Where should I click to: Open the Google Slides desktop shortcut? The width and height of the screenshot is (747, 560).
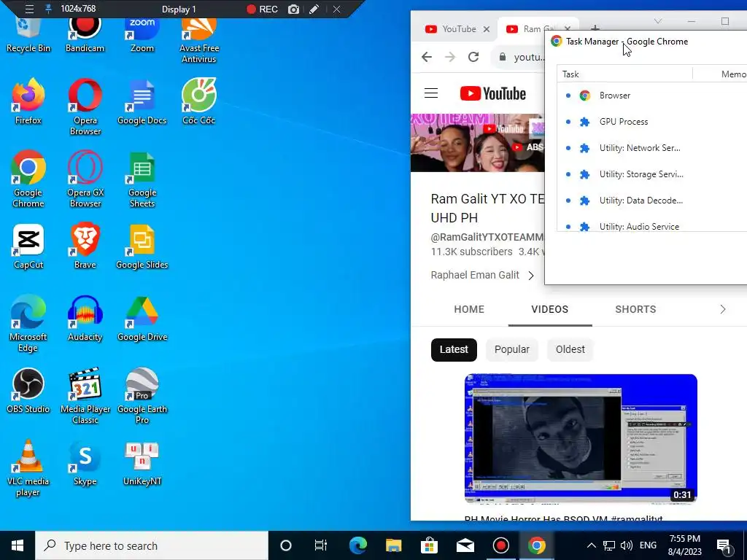tap(142, 246)
